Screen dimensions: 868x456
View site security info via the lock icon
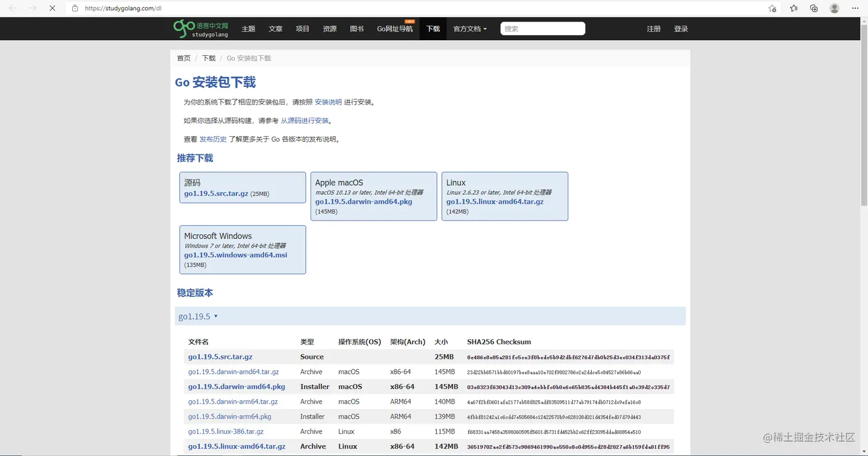(75, 8)
